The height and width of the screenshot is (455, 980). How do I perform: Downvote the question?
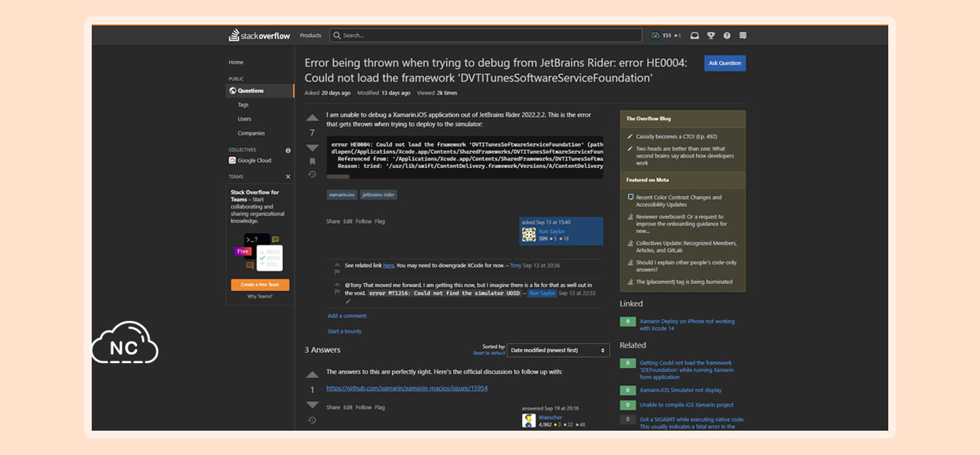click(x=312, y=147)
